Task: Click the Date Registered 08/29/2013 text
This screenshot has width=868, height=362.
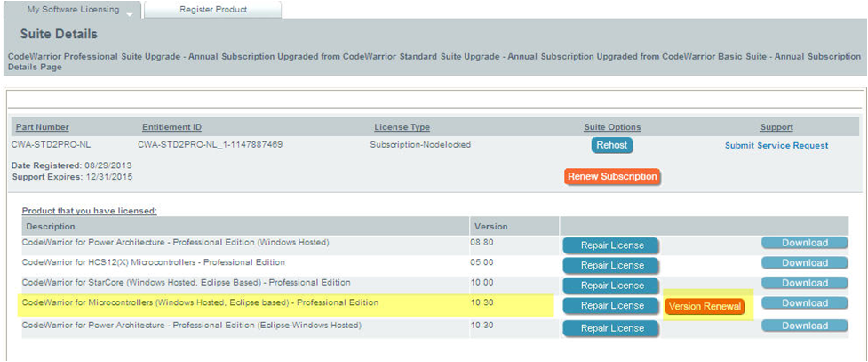Action: tap(71, 165)
